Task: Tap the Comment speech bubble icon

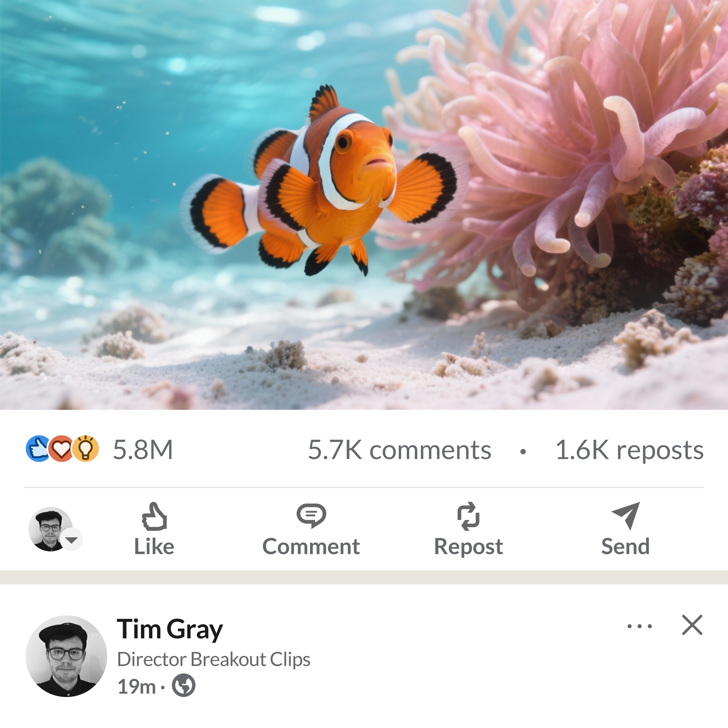Action: point(311,515)
